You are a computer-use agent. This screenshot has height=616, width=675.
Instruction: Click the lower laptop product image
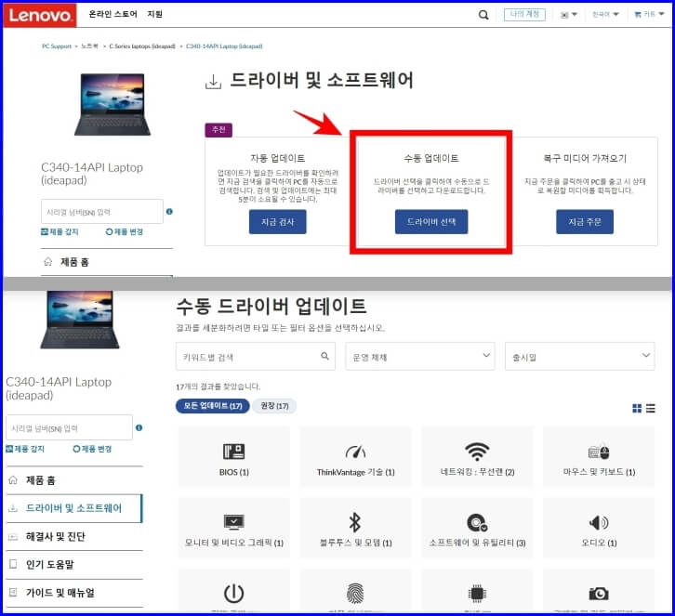pyautogui.click(x=80, y=320)
